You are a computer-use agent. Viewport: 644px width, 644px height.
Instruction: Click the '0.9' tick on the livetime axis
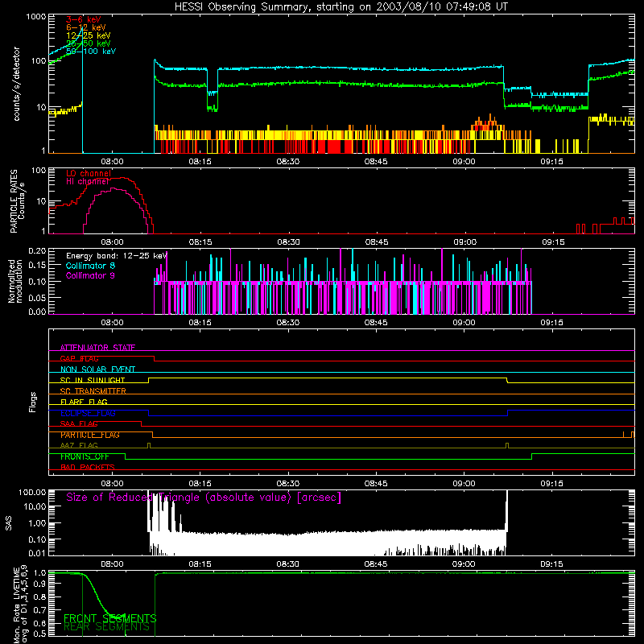39,584
